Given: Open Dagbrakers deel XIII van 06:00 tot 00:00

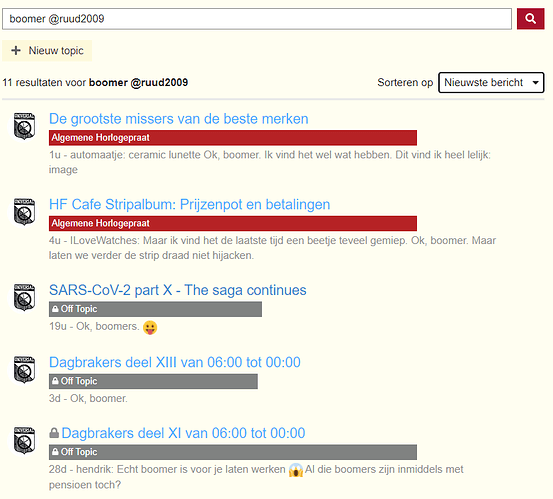Looking at the screenshot, I should [175, 363].
